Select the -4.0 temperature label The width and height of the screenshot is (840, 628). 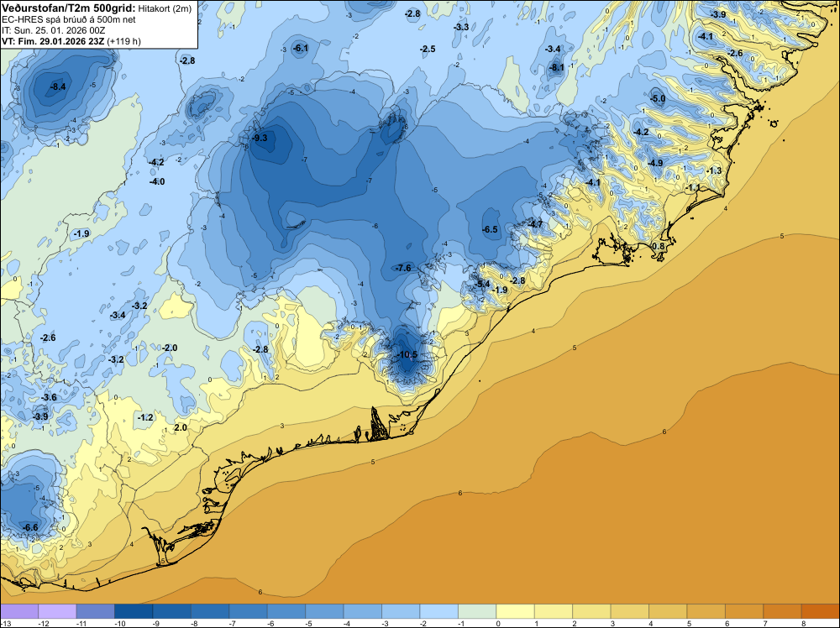click(x=157, y=182)
